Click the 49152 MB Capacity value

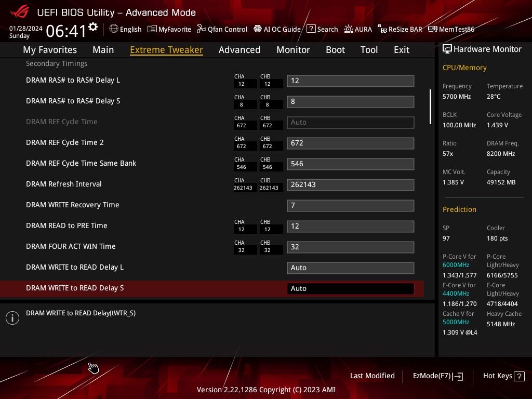click(x=501, y=182)
